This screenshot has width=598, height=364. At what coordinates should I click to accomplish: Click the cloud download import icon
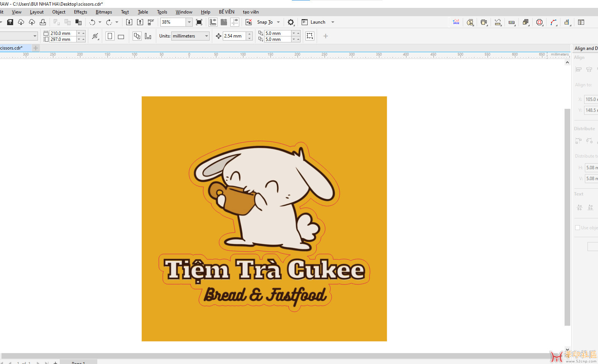(21, 22)
